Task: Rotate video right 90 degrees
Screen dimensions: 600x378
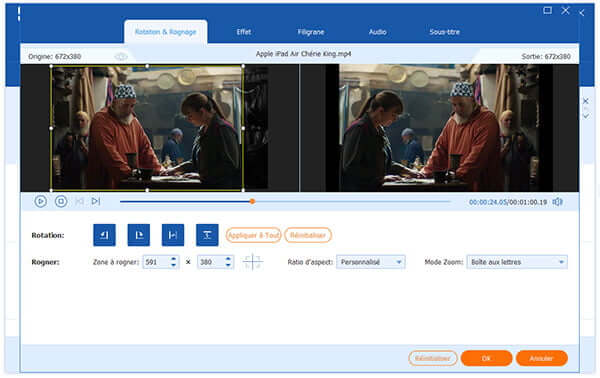Action: click(139, 235)
